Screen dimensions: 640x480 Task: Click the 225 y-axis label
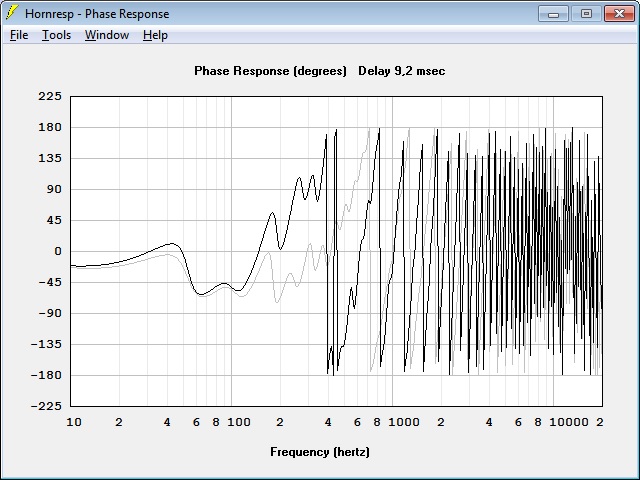(50, 96)
